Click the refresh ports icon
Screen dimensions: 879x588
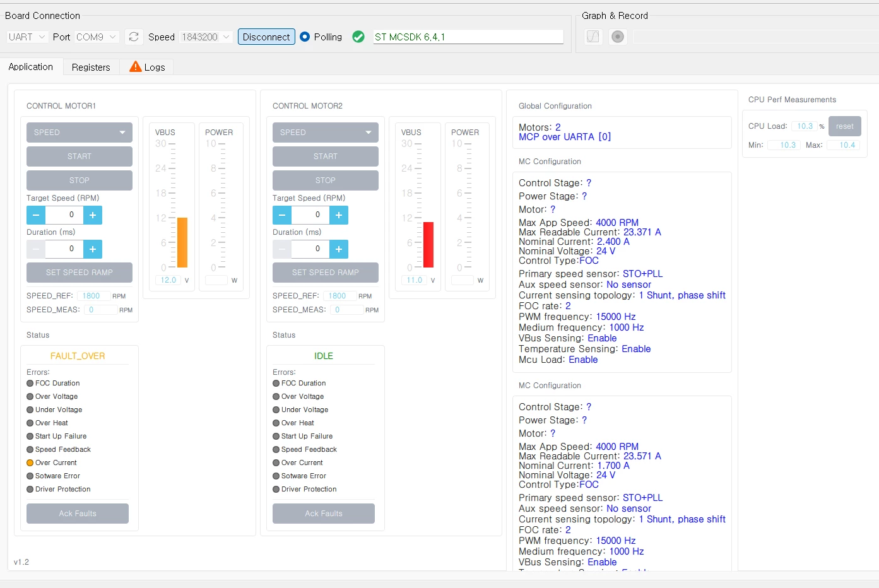coord(134,37)
